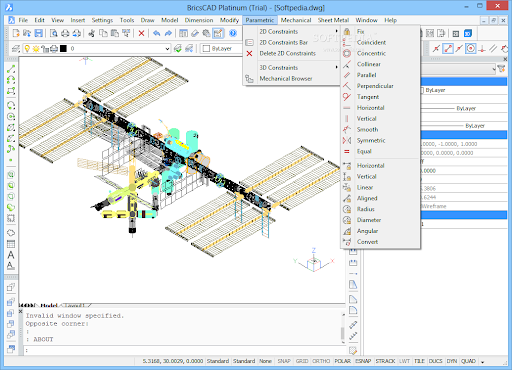Click the Copy icon in toolbar
Screen dimensions: 512x370
[x=103, y=33]
